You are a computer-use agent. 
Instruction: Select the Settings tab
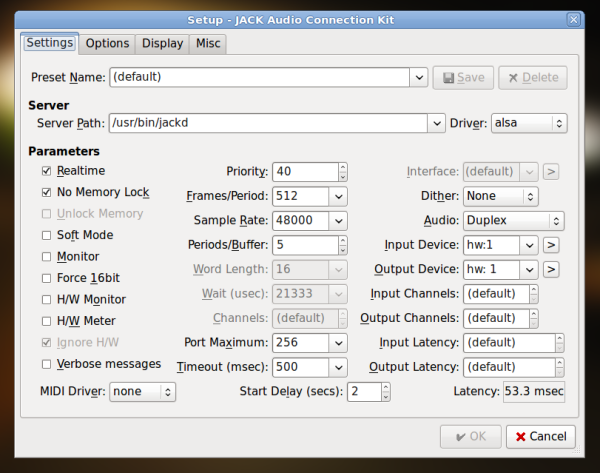click(x=50, y=43)
